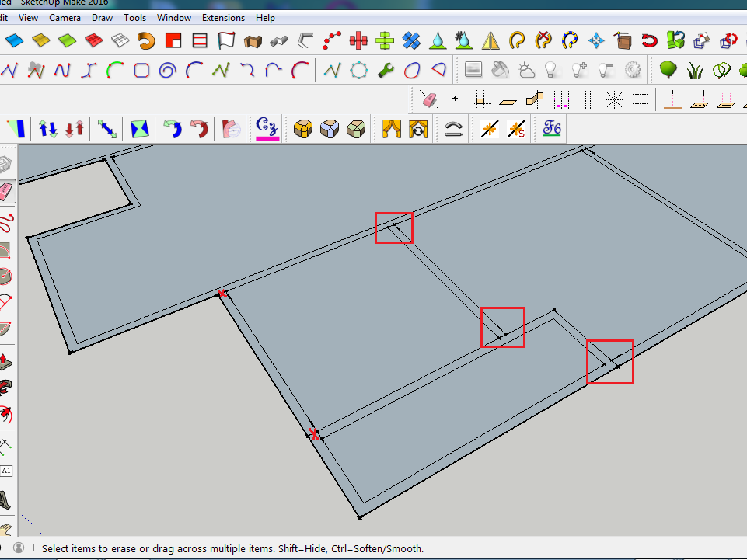Select the pink Eraser tool in the left toolbar
This screenshot has height=560, width=747.
[x=7, y=191]
